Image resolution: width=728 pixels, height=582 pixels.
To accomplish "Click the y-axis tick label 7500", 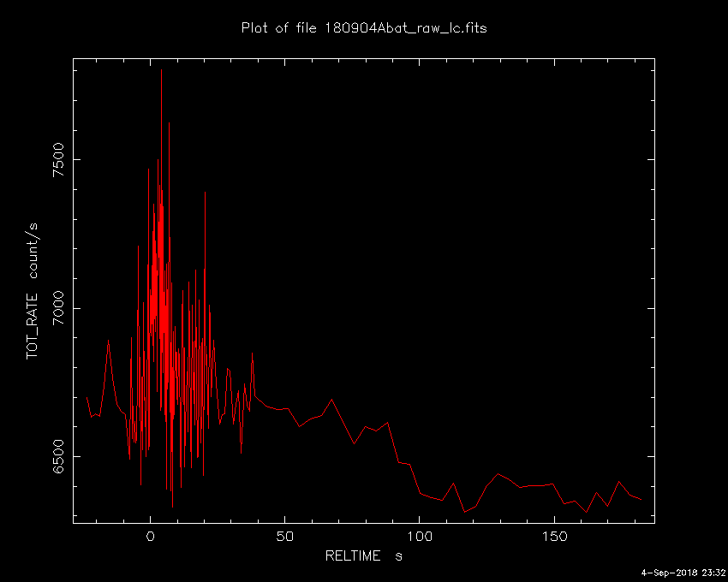I will 59,160.
